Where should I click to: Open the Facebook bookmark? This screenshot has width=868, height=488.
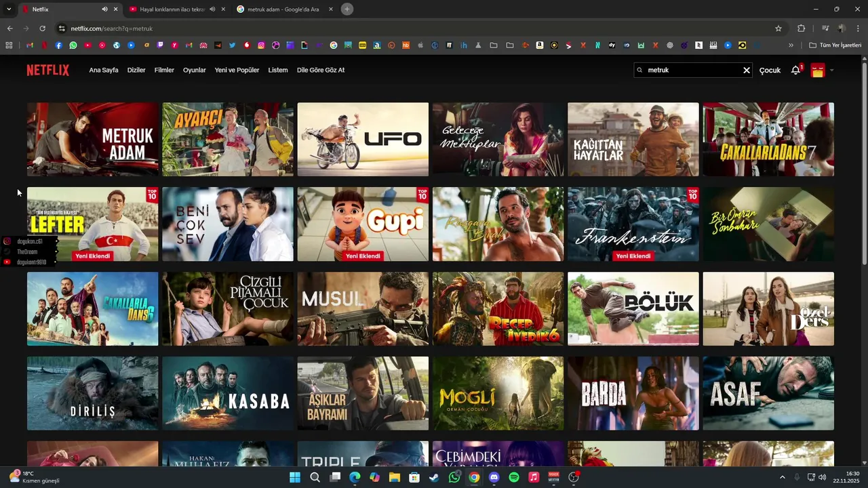[58, 45]
